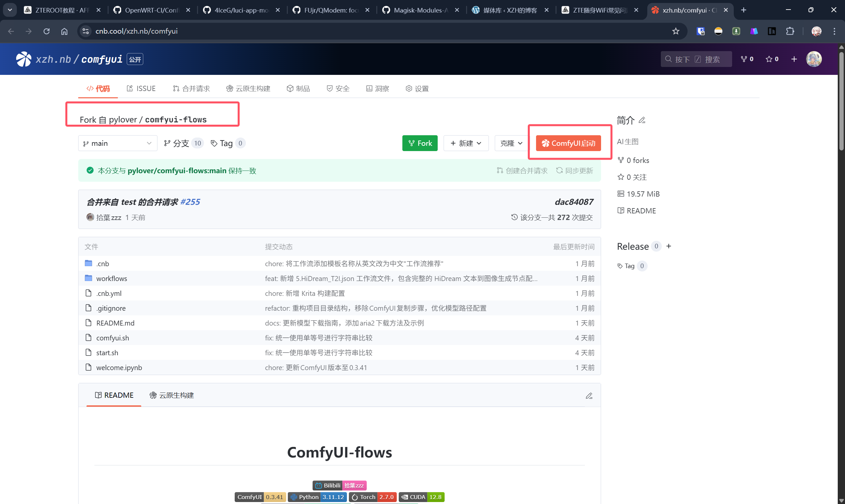Open the 云原生构建 top tab

coord(248,89)
